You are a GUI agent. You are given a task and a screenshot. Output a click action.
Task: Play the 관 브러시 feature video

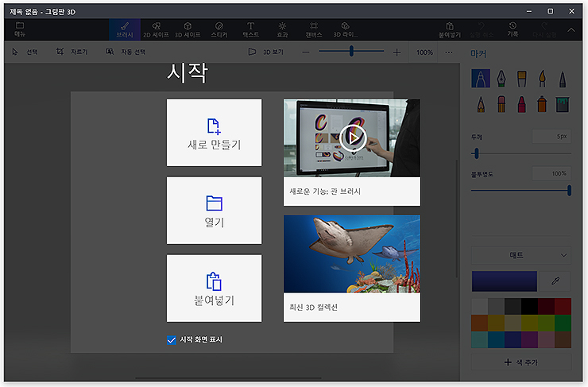[353, 138]
